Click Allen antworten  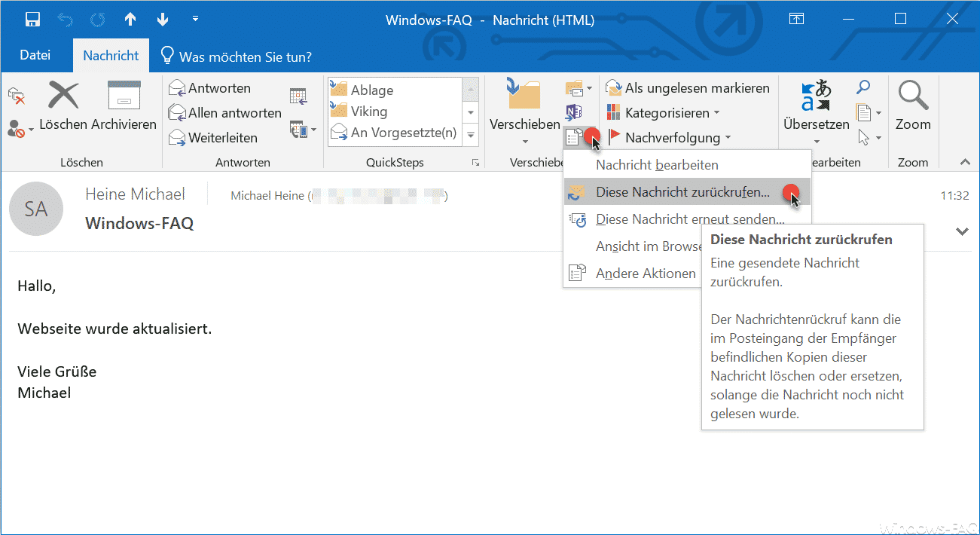[x=224, y=113]
